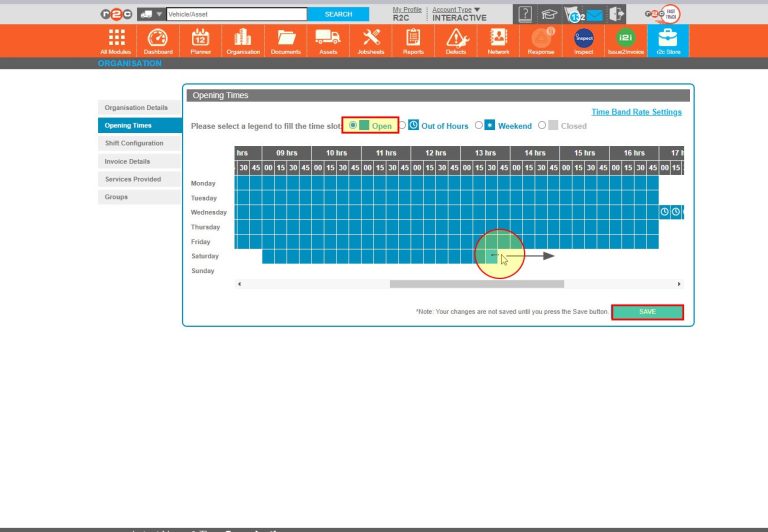
Task: Open the Documents folder module
Action: point(285,39)
